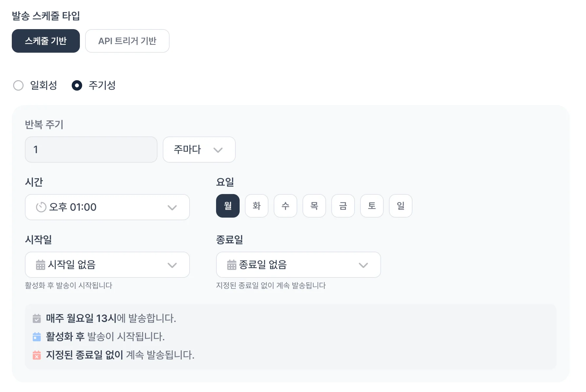586x392 pixels.
Task: Enable the 금 weekday button
Action: tap(343, 206)
